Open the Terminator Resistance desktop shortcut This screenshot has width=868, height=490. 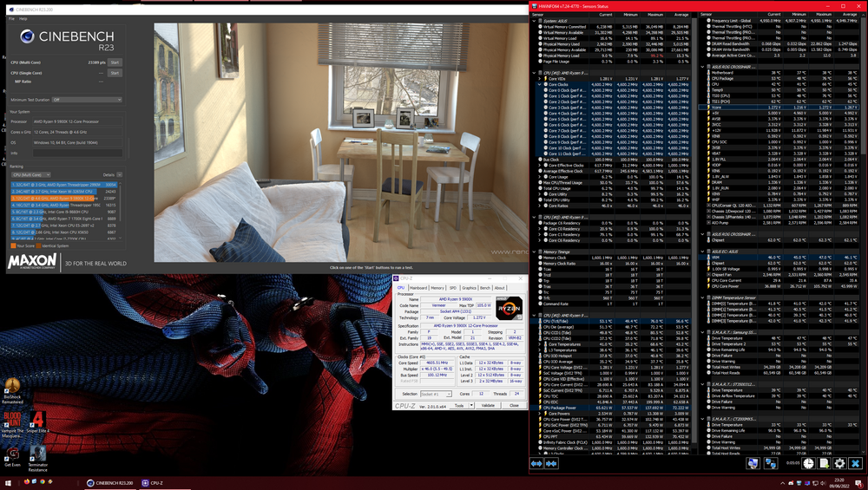[x=37, y=455]
